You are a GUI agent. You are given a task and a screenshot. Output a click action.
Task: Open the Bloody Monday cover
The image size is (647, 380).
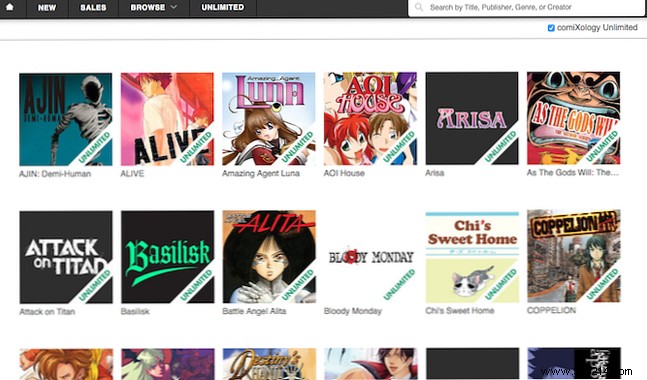[371, 257]
